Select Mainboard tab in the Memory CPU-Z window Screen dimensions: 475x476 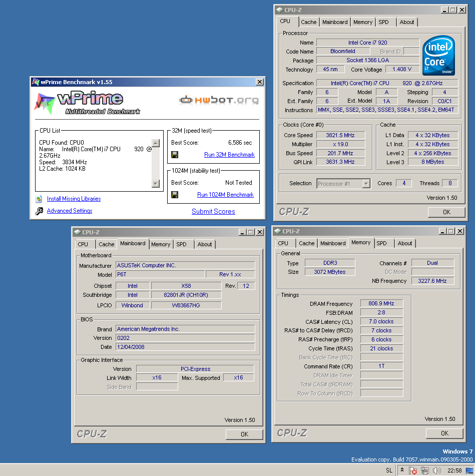(333, 243)
